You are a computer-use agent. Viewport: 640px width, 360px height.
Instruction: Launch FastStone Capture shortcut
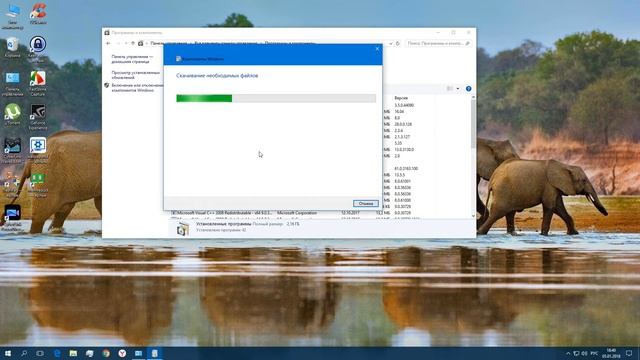[x=38, y=84]
